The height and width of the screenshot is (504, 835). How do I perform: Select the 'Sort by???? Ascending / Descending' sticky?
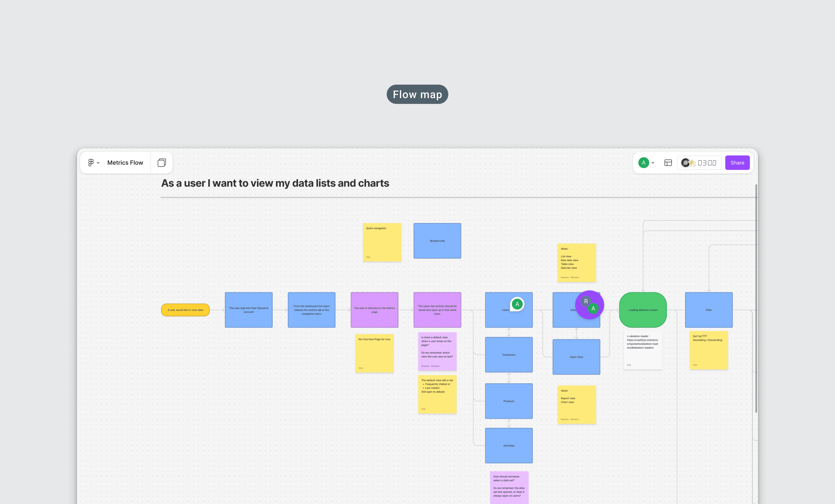pyautogui.click(x=708, y=350)
